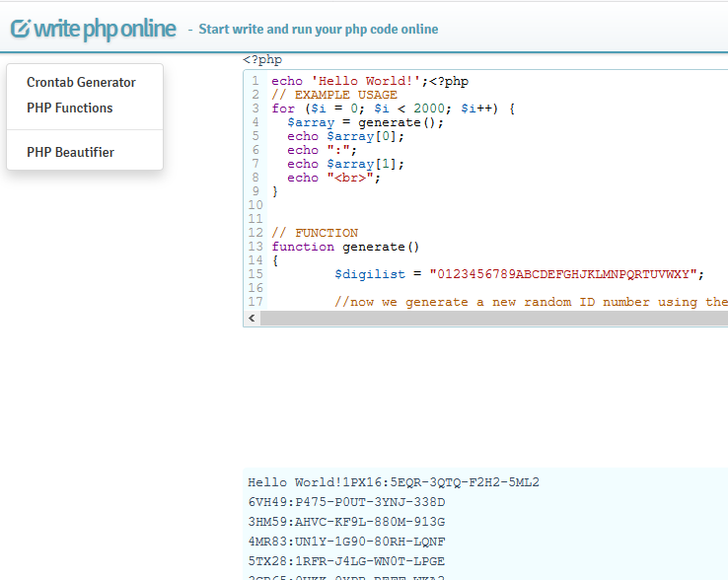Click the 'echo $array[1];' line
728x580 pixels.
coord(346,164)
